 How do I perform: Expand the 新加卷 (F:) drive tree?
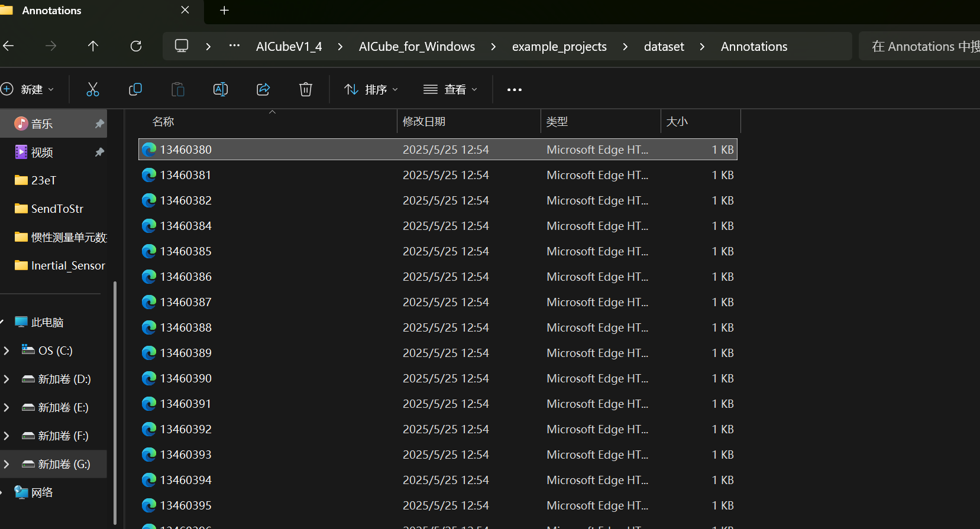click(x=7, y=436)
